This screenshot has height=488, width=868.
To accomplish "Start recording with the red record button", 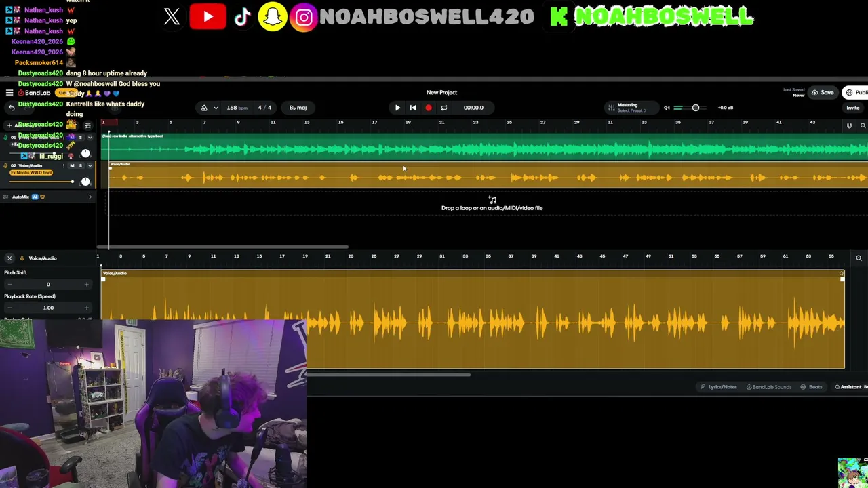I will [429, 108].
